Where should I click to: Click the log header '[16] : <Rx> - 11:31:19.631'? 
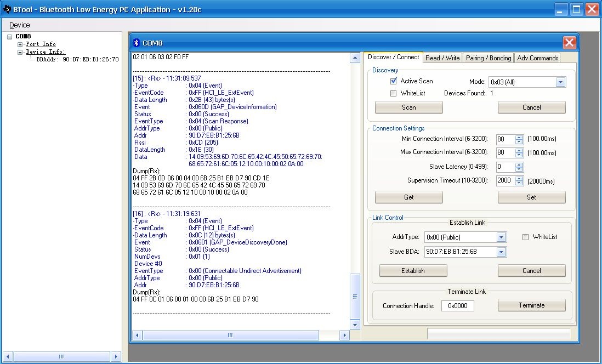point(167,214)
